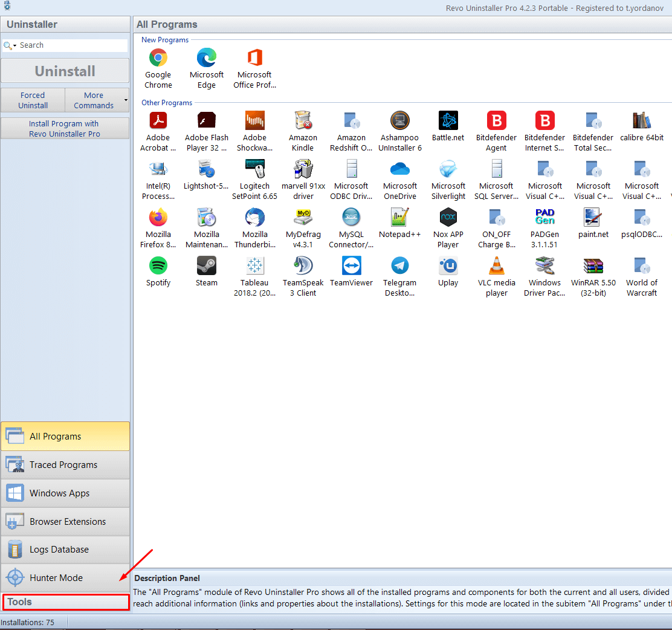Image resolution: width=672 pixels, height=630 pixels.
Task: Open the Logs Database module
Action: tap(65, 550)
